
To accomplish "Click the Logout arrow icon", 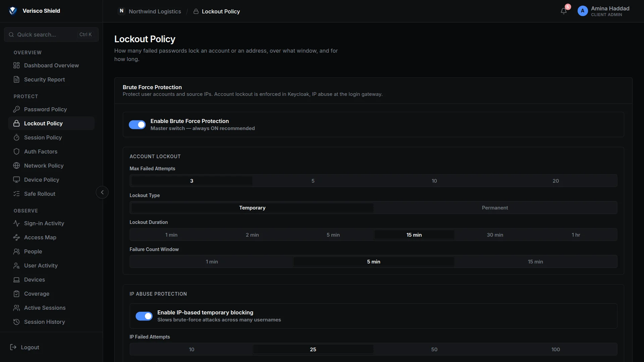I will pos(13,347).
